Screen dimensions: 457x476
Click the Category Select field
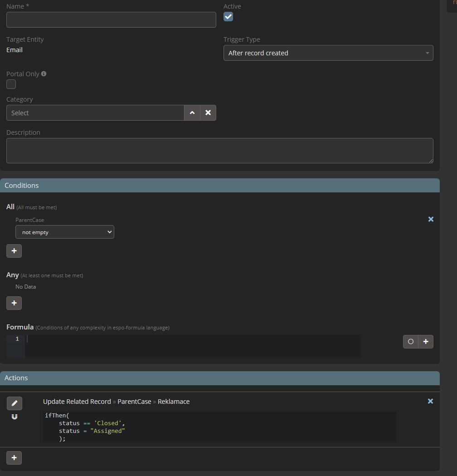95,113
